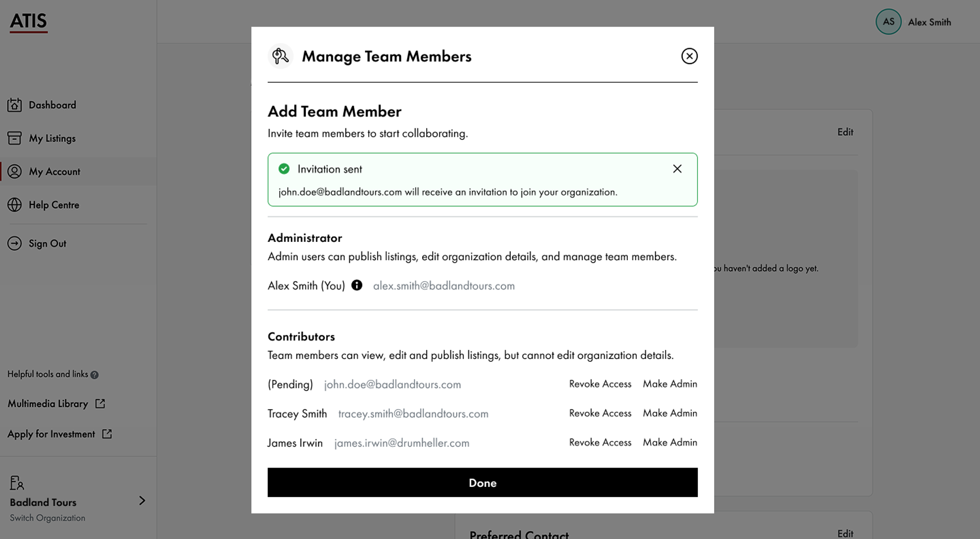Click the Administrator section heading
Image resolution: width=980 pixels, height=539 pixels.
click(305, 238)
